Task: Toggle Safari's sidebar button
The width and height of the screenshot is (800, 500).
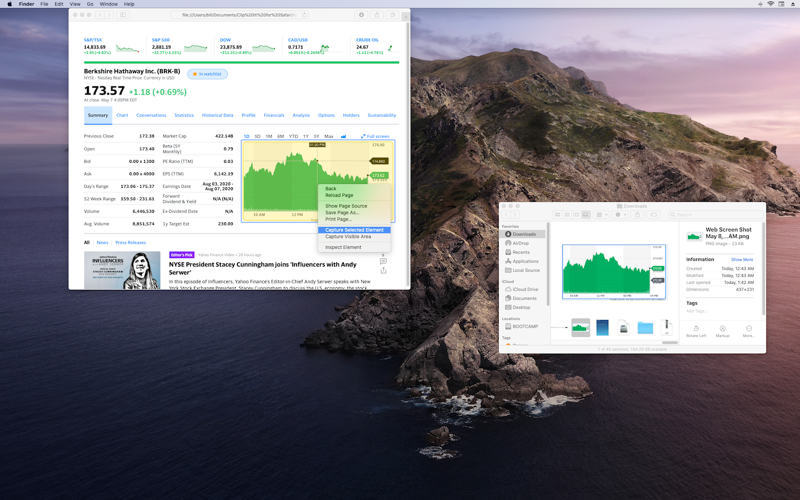Action: click(123, 15)
